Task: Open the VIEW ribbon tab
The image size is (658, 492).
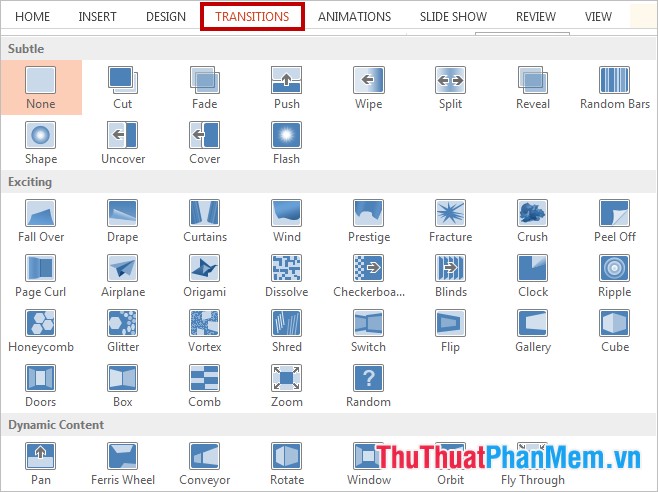Action: pyautogui.click(x=598, y=17)
